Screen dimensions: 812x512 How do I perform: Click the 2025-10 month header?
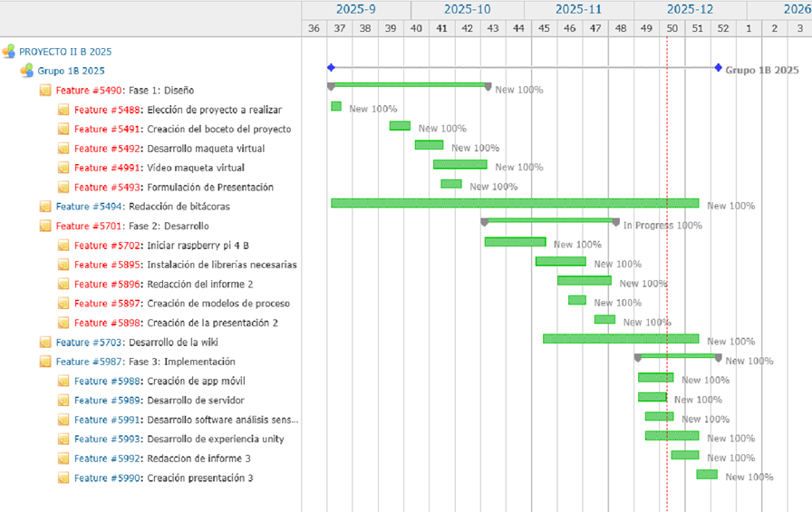point(467,9)
